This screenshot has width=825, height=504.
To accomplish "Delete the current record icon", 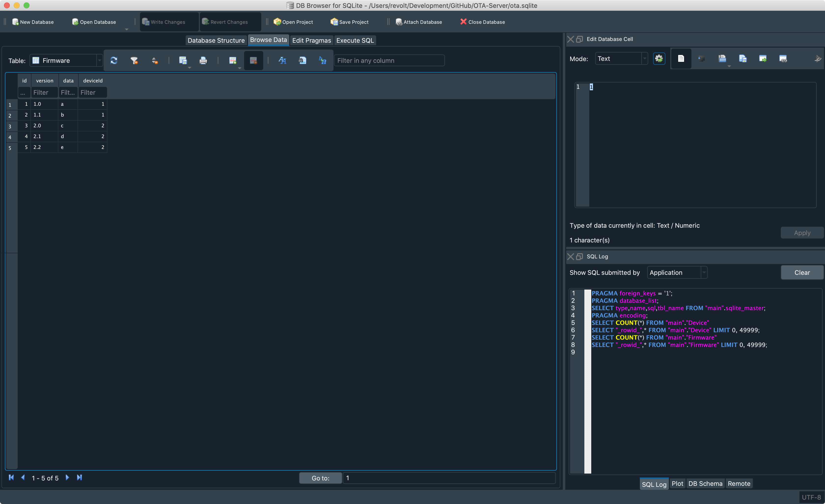I will tap(253, 61).
